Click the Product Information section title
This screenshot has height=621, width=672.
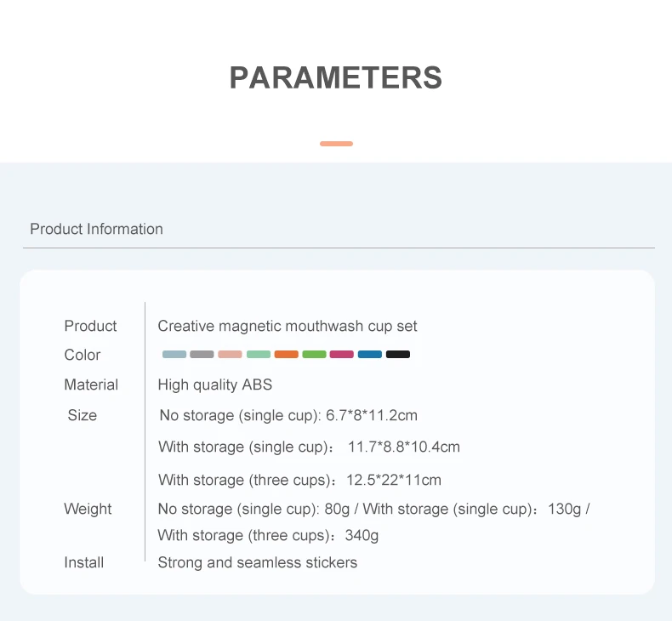96,229
